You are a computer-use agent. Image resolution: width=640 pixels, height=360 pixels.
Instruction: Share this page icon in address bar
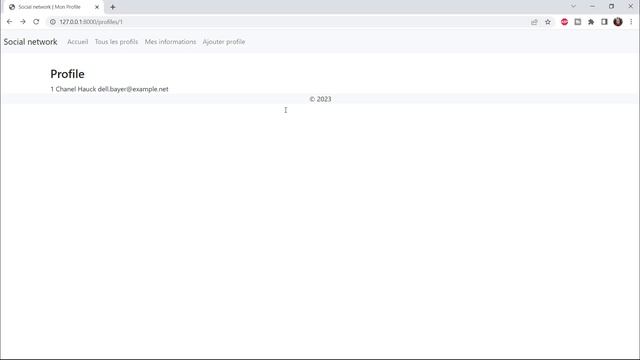coord(534,22)
